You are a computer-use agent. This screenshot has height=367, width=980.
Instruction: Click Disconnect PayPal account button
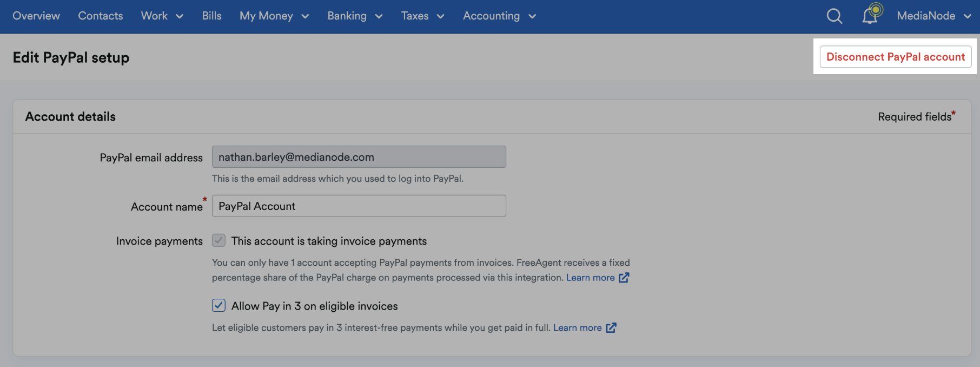pos(896,57)
